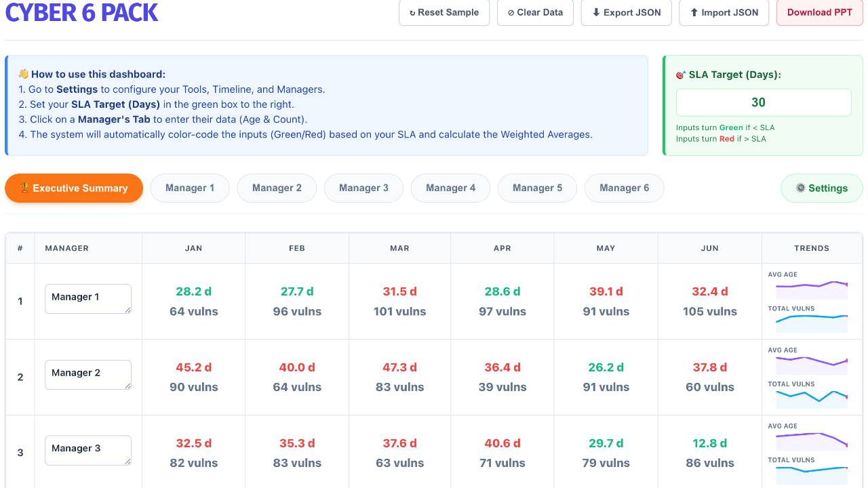Focus the Manager 3 name field

88,450
